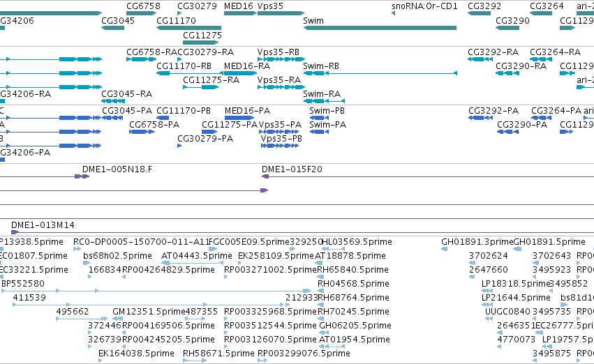The height and width of the screenshot is (364, 594).
Task: Select the CG11170-PB protein label
Action: [184, 110]
